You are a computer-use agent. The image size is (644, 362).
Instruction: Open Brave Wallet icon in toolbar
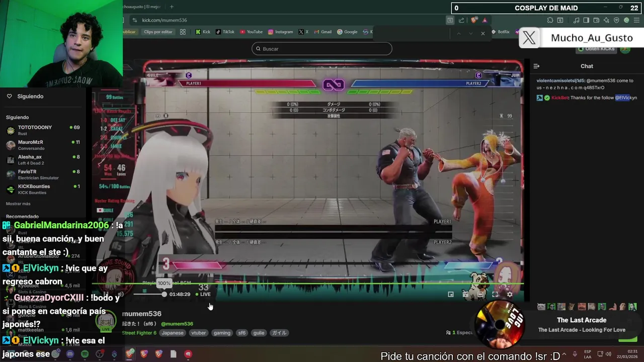pyautogui.click(x=597, y=20)
